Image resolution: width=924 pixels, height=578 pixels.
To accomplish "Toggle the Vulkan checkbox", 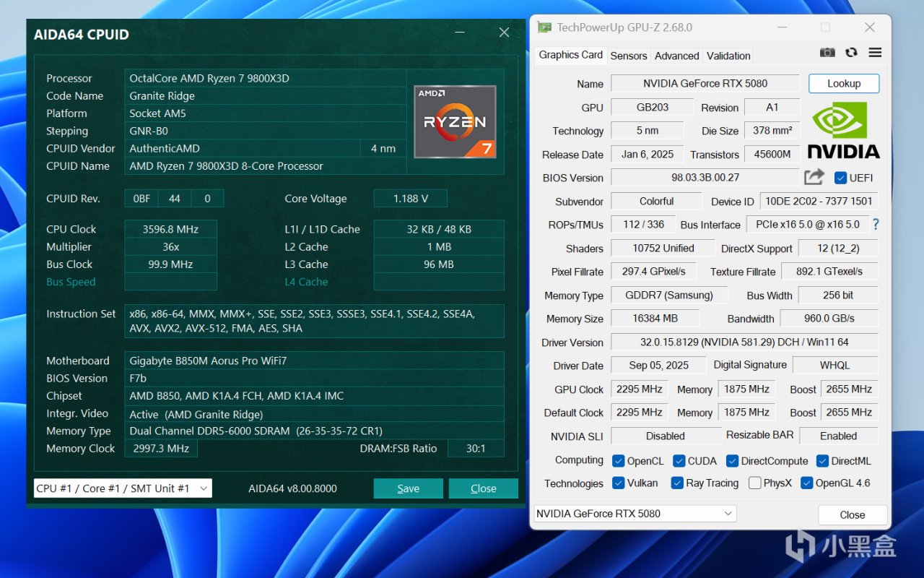I will click(x=618, y=483).
